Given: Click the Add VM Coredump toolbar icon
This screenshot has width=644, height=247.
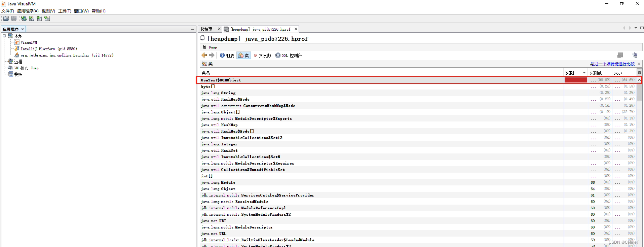Looking at the screenshot, I should tap(39, 19).
